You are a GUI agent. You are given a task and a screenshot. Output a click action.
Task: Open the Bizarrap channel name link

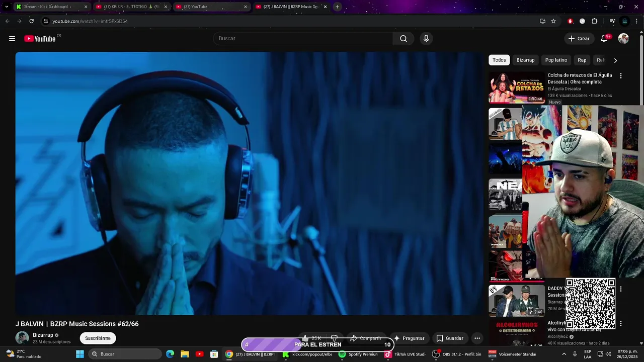(43, 335)
